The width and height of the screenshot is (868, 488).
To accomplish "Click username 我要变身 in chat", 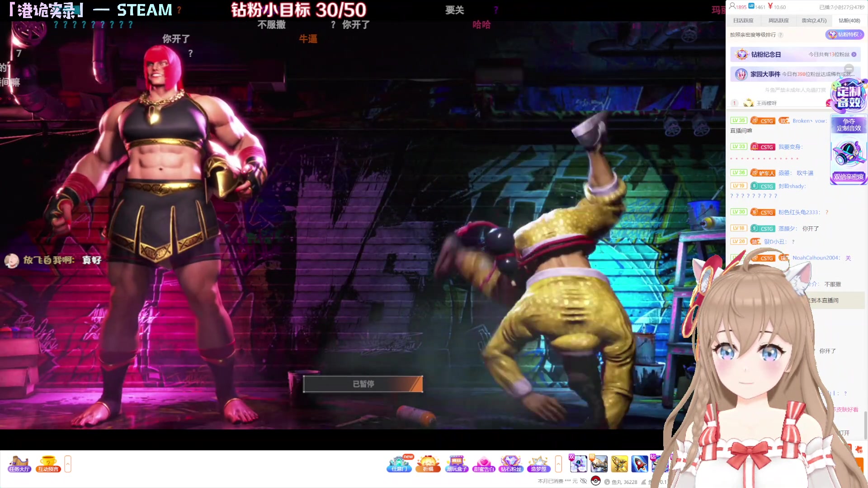I will [790, 147].
